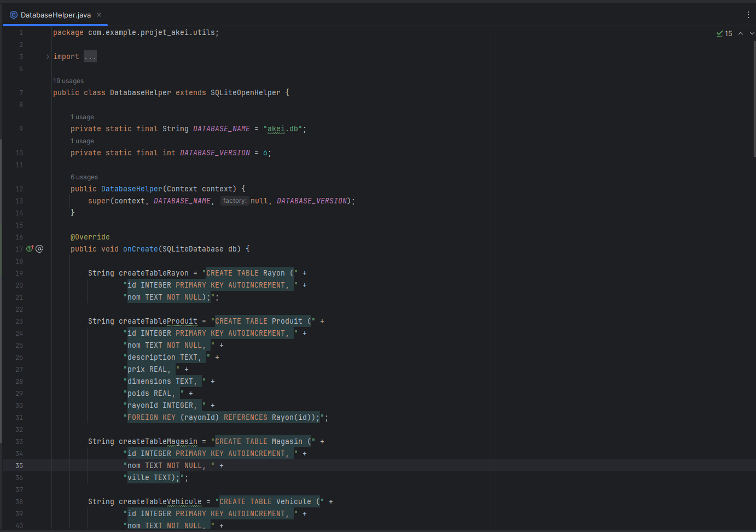Click the DatabaseHelper constructor name on line 12
This screenshot has width=756, height=532.
(x=132, y=189)
